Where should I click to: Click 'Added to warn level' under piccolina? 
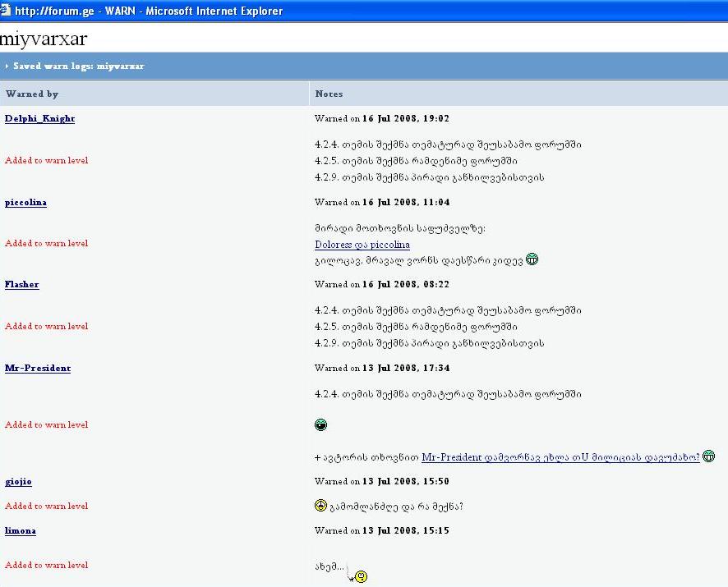47,243
